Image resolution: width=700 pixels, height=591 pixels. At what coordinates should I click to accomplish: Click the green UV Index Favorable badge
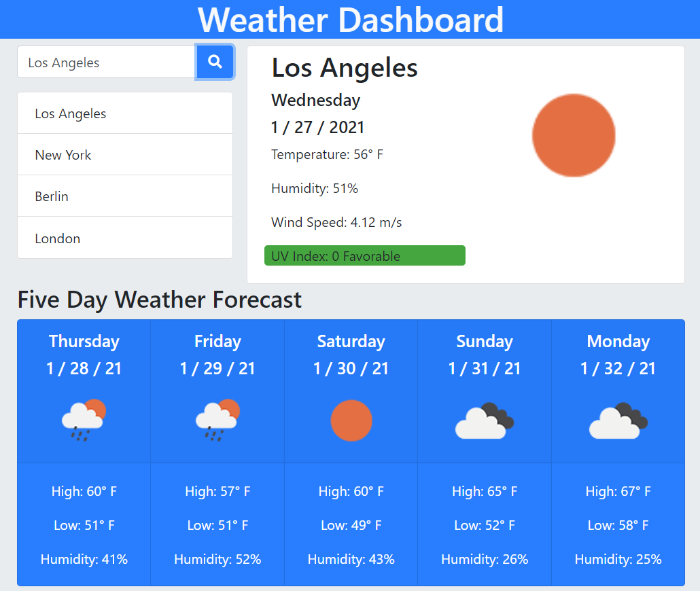[x=365, y=256]
